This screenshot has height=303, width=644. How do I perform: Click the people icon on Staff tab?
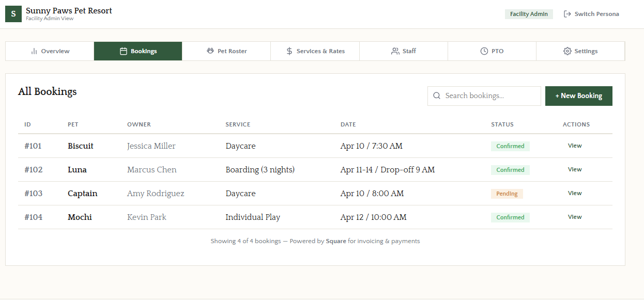click(395, 51)
